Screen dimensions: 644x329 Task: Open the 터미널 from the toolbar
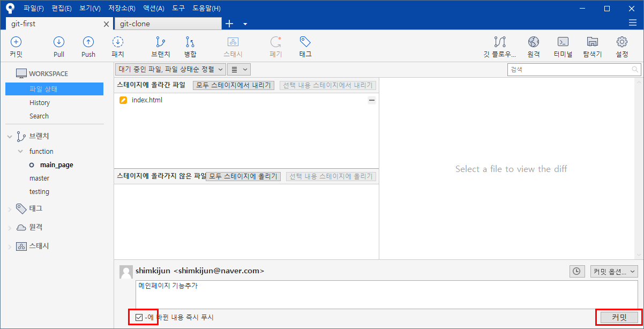pyautogui.click(x=563, y=42)
